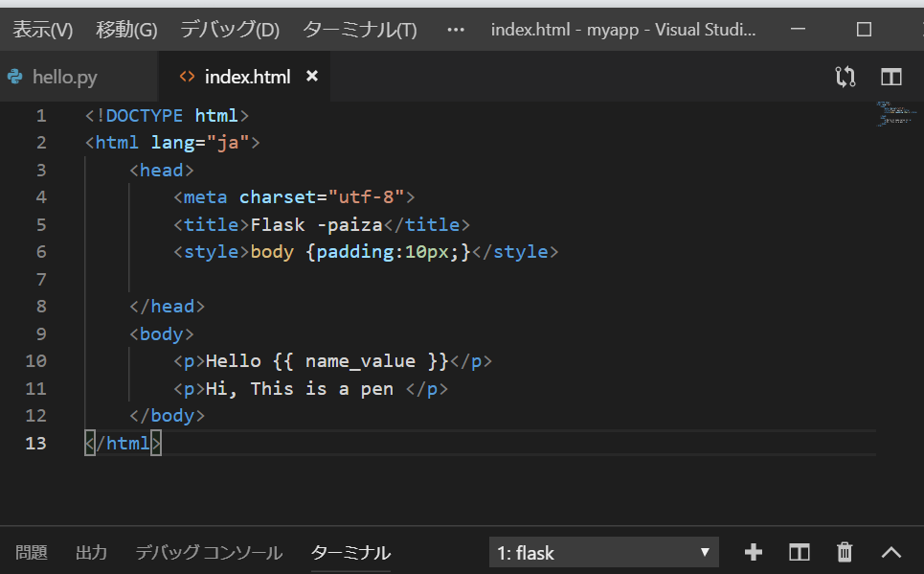
Task: Open the デバッグ コンソール panel tab
Action: (x=209, y=553)
